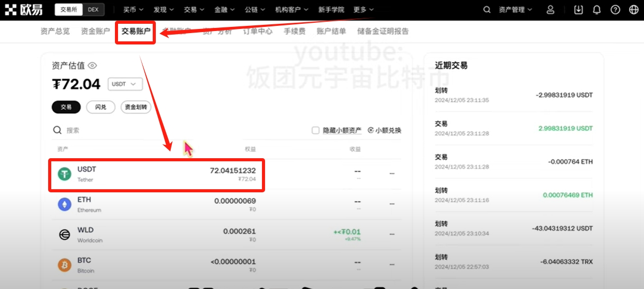Viewport: 644px width, 289px height.
Task: Open the user profile icon
Action: point(550,10)
